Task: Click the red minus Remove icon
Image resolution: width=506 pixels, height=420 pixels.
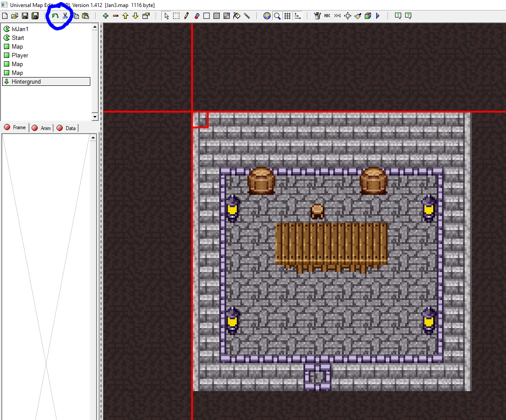Action: (116, 16)
